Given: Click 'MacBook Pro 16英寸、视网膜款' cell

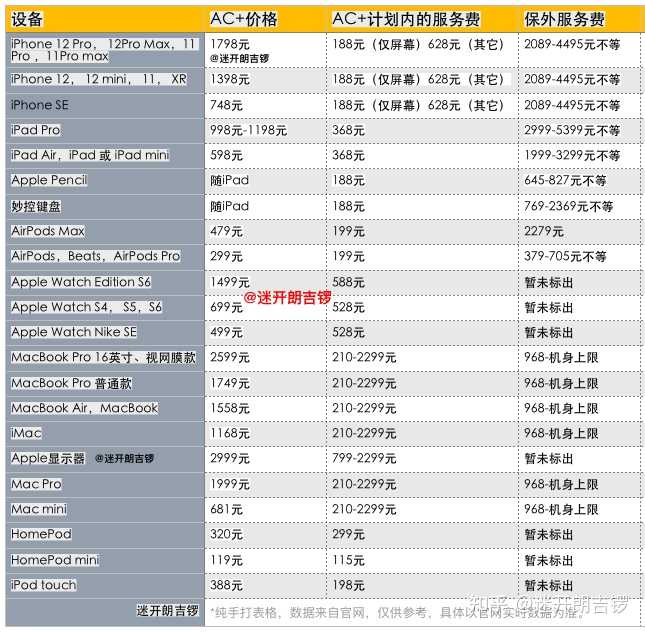Looking at the screenshot, I should click(x=103, y=358).
